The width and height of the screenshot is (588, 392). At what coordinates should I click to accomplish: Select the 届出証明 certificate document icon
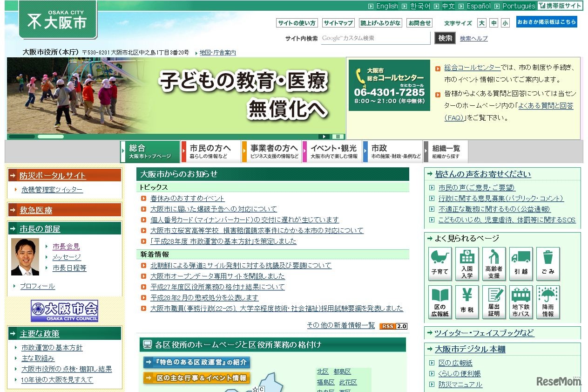tap(493, 301)
